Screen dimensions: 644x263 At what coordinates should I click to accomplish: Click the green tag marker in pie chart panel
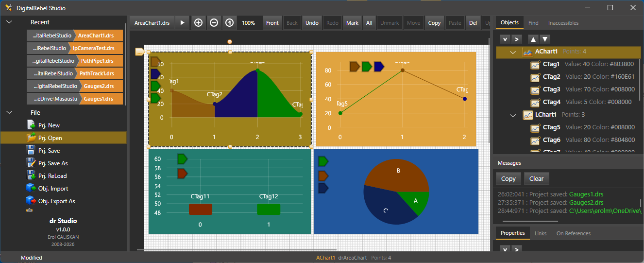323,161
